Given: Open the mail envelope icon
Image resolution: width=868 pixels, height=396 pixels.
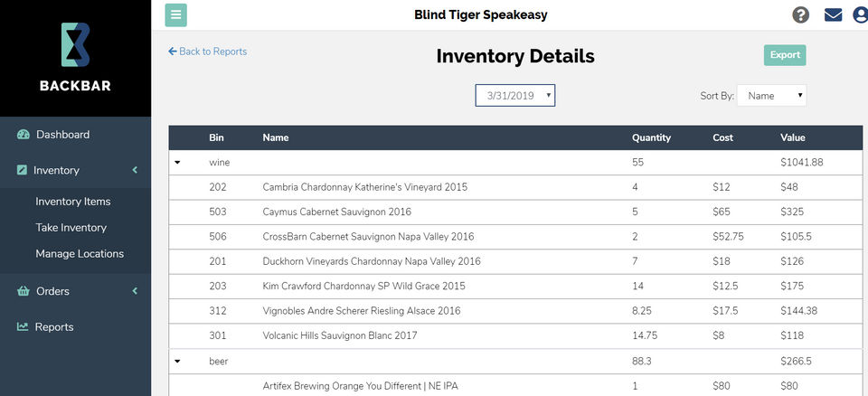Looking at the screenshot, I should pos(833,15).
